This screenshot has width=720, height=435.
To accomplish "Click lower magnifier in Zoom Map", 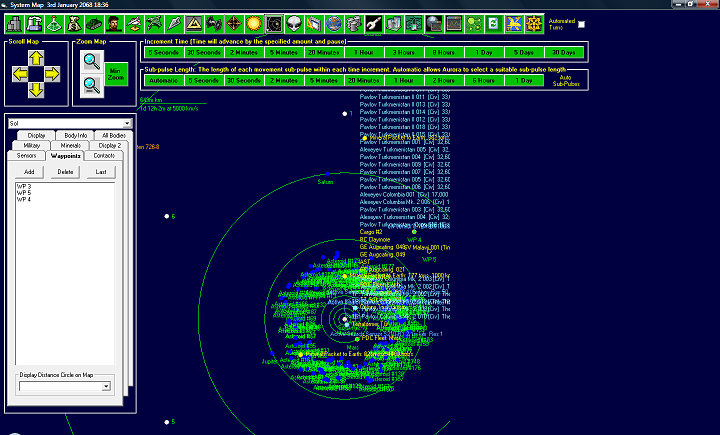I will tap(92, 86).
